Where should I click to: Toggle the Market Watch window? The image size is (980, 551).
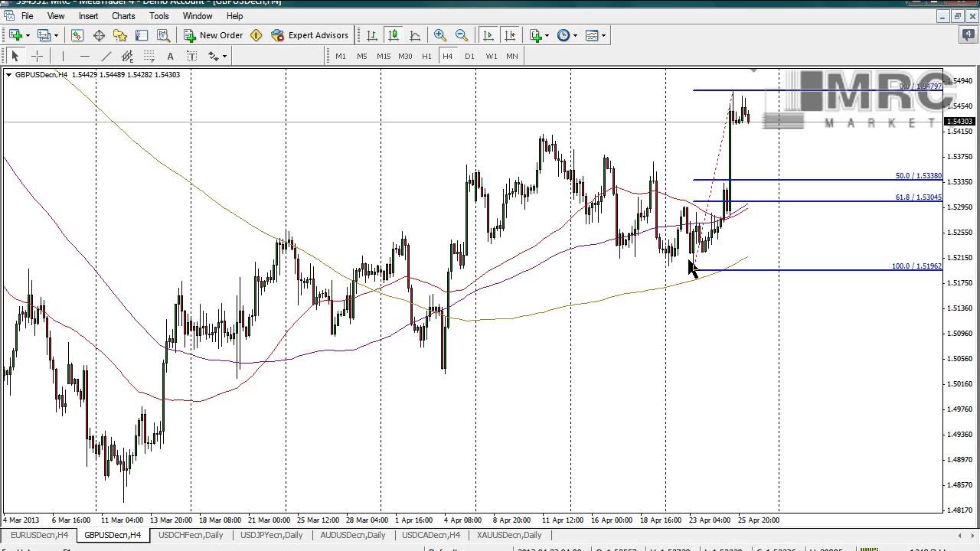(x=77, y=35)
